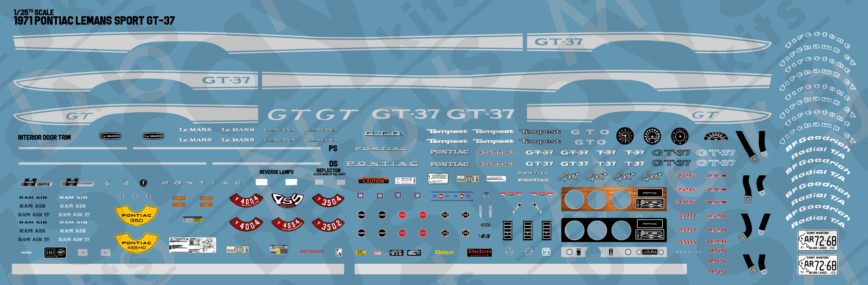Click the Interior Door Trim label

click(x=44, y=137)
